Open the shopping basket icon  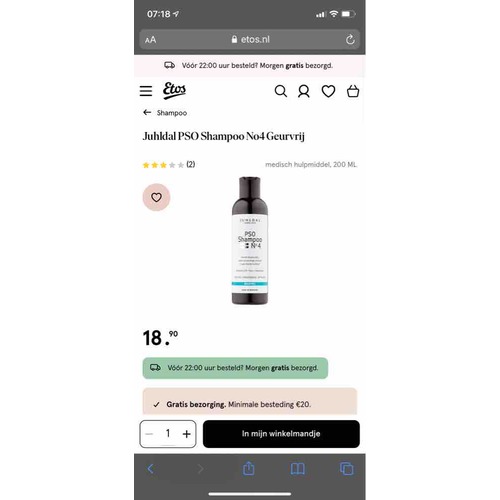tap(353, 91)
